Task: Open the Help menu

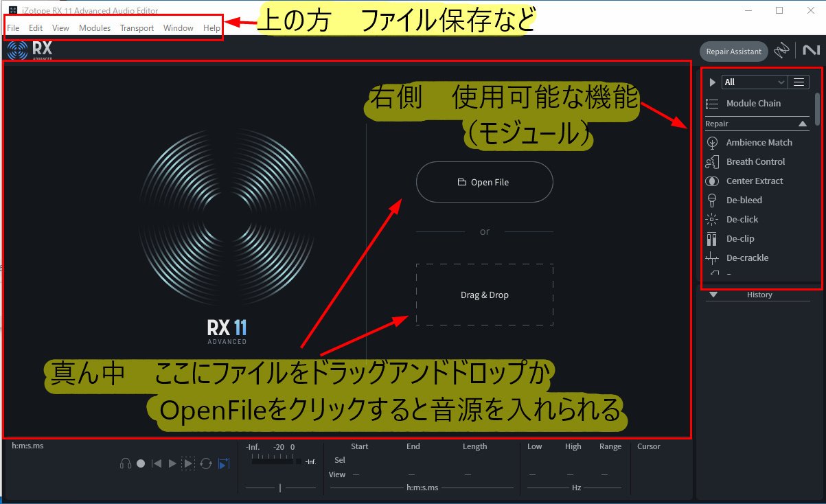Action: tap(211, 28)
